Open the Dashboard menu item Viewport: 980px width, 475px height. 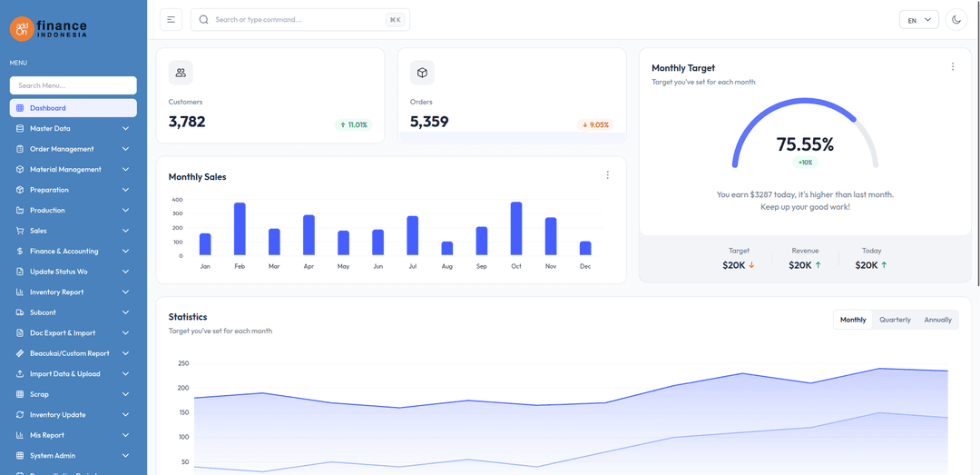(x=73, y=108)
